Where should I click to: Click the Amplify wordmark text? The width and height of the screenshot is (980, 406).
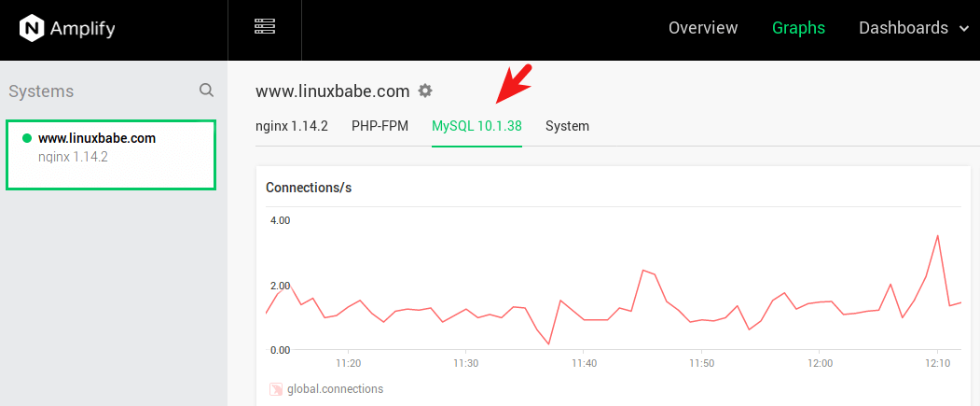(82, 28)
